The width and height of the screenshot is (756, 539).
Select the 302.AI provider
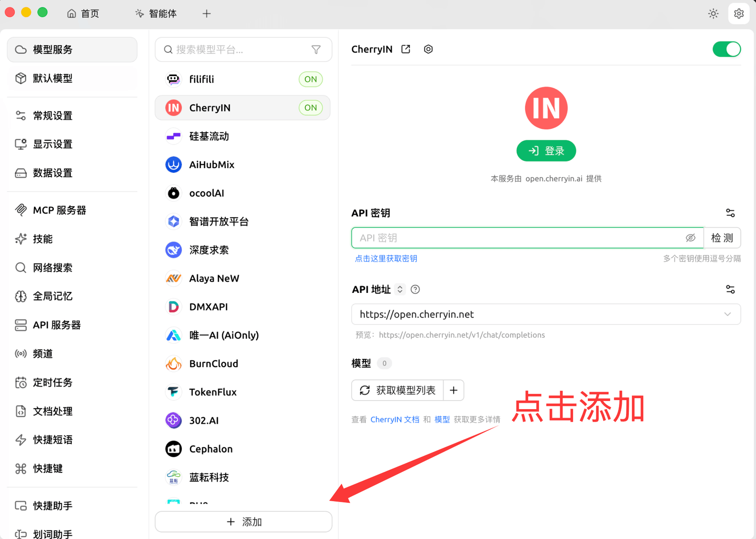coord(242,420)
